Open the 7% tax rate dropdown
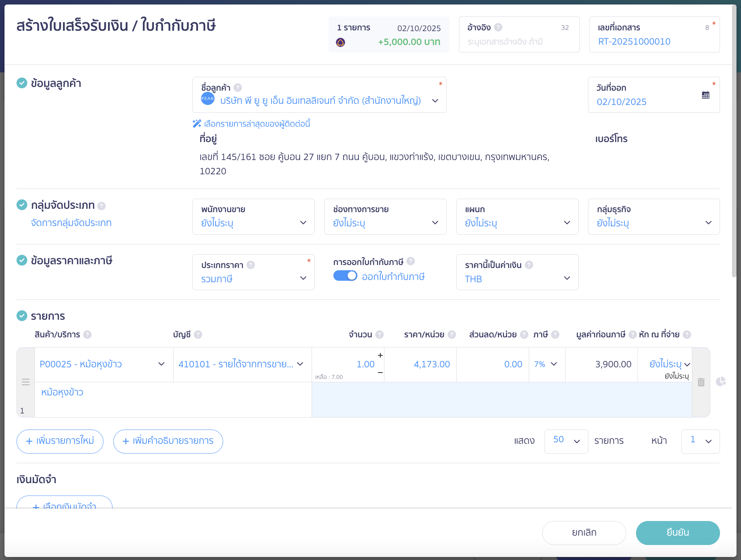 [546, 364]
